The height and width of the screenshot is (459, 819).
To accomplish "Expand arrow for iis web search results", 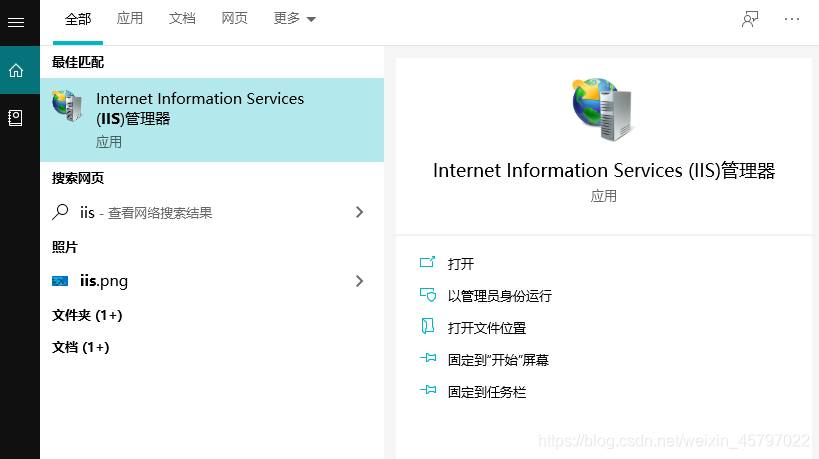I will 359,212.
